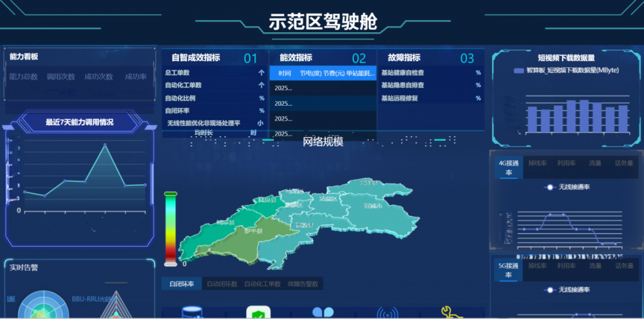Select 5G 话务量 tab
This screenshot has height=319, width=644.
click(x=624, y=266)
